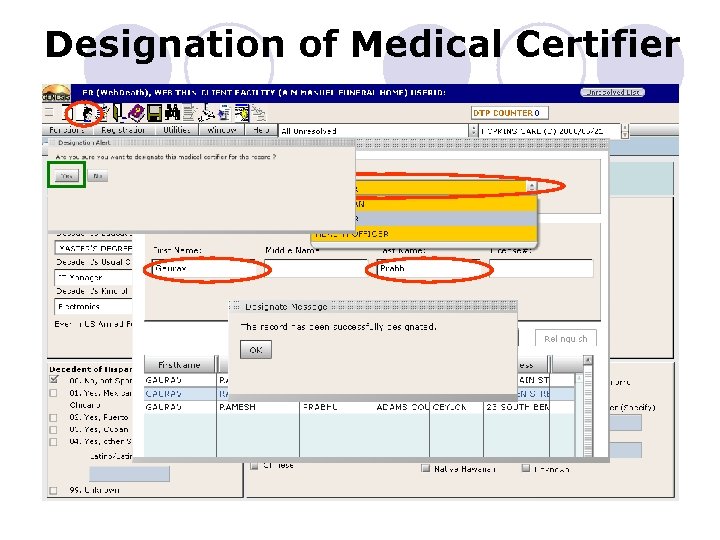Click the Last Name field containing Prabh

[428, 268]
